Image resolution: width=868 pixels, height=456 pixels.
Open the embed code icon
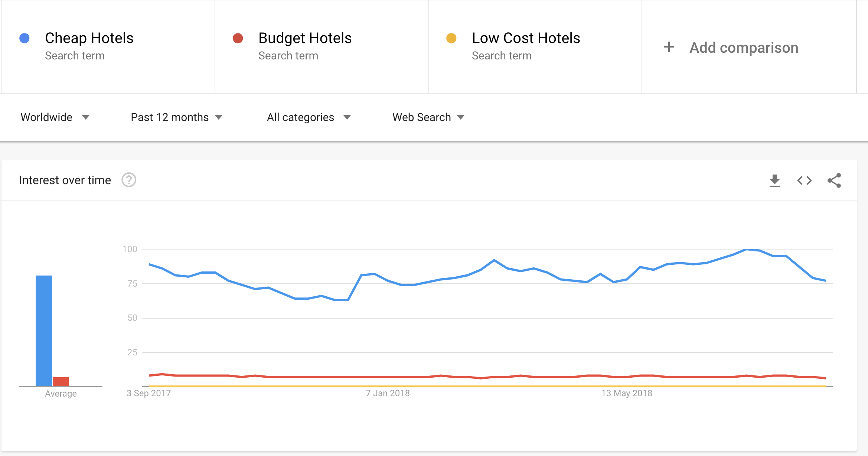[804, 181]
